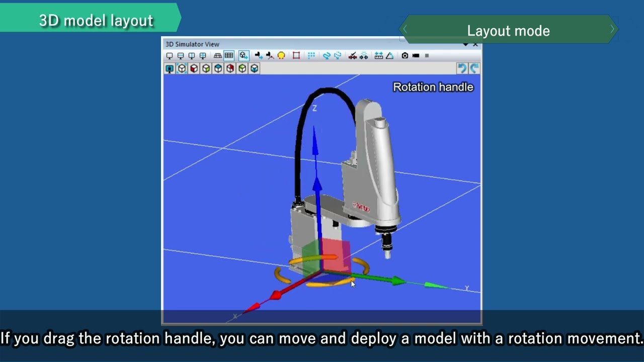Take a snapshot with the camera icon
This screenshot has height=362, width=644.
click(405, 56)
